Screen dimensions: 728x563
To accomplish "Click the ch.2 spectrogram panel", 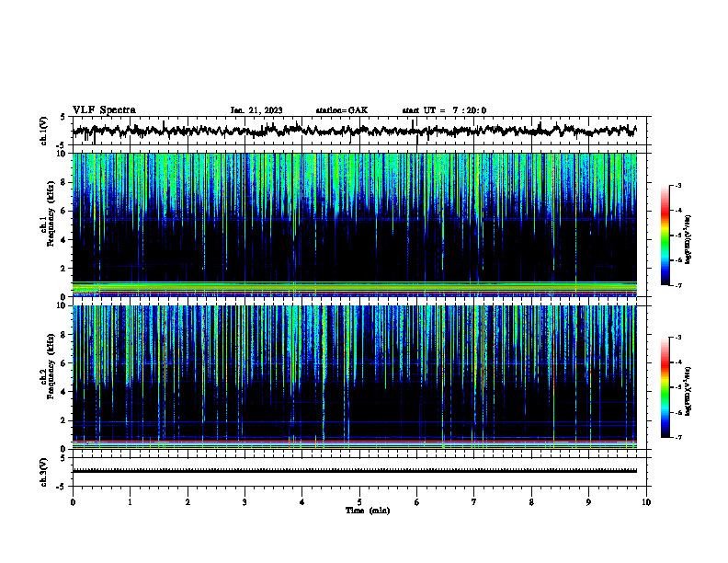I will point(354,377).
